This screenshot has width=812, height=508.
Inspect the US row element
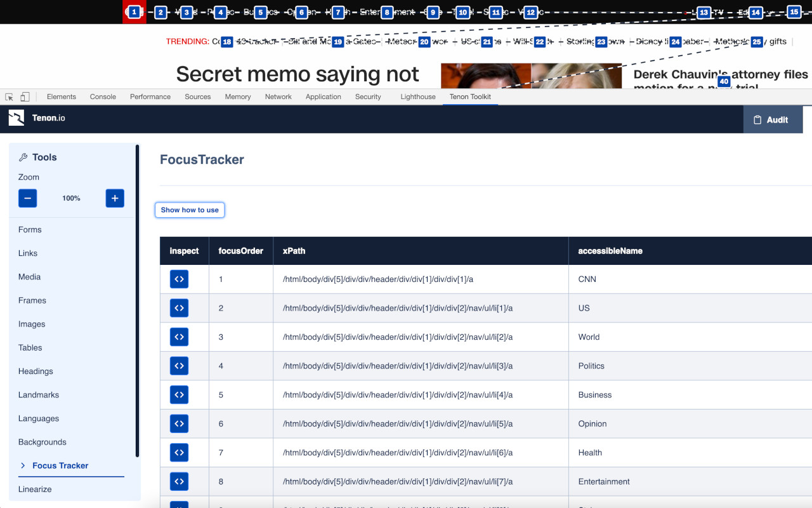point(179,308)
